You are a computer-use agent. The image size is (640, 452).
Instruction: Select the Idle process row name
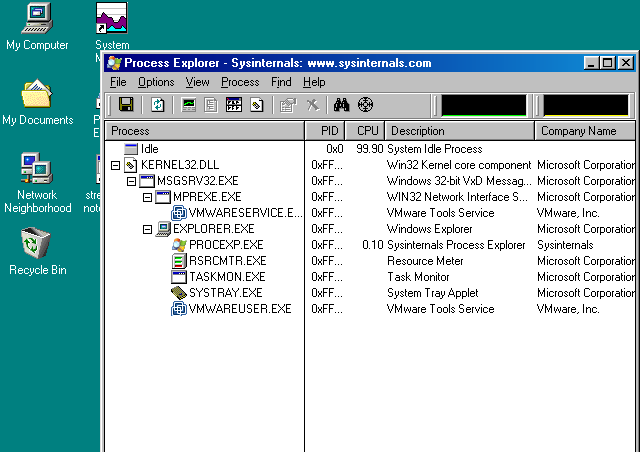click(149, 149)
